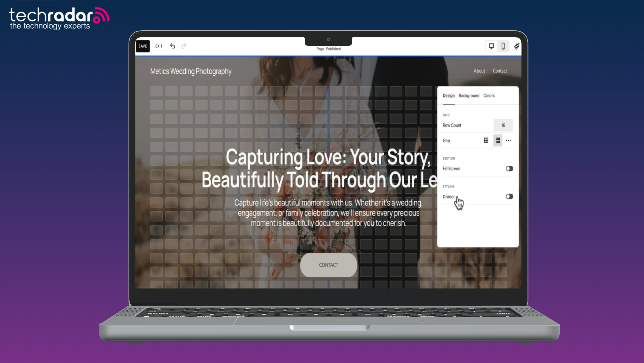Switch to the Colors tab
The height and width of the screenshot is (363, 644).
coord(489,96)
